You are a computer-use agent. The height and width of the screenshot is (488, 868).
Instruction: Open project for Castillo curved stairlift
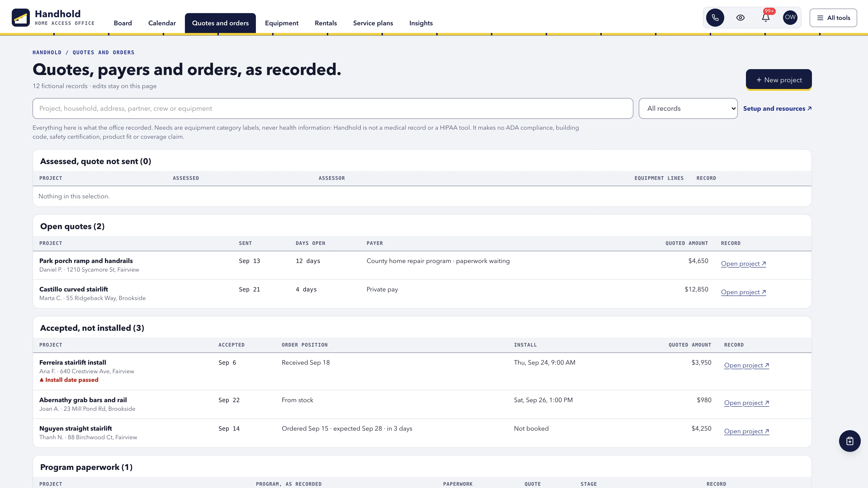(x=743, y=292)
